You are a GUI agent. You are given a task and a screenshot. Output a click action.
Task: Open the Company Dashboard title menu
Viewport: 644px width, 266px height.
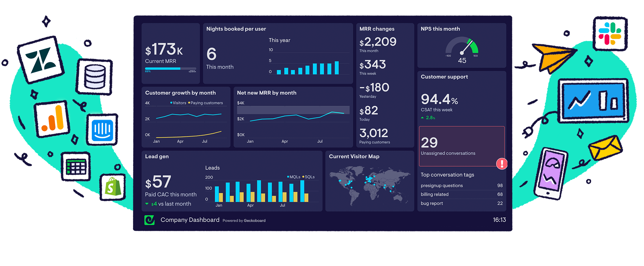click(190, 220)
